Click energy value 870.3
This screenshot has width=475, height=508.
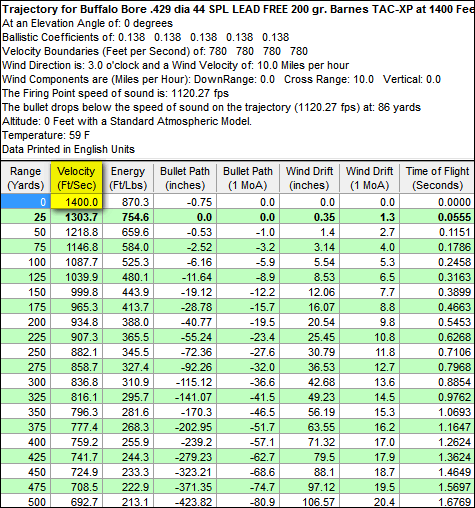coord(128,202)
